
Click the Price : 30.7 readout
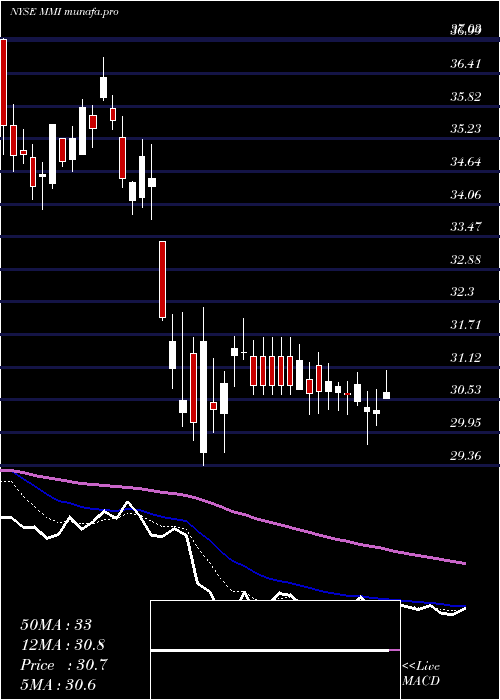click(64, 665)
